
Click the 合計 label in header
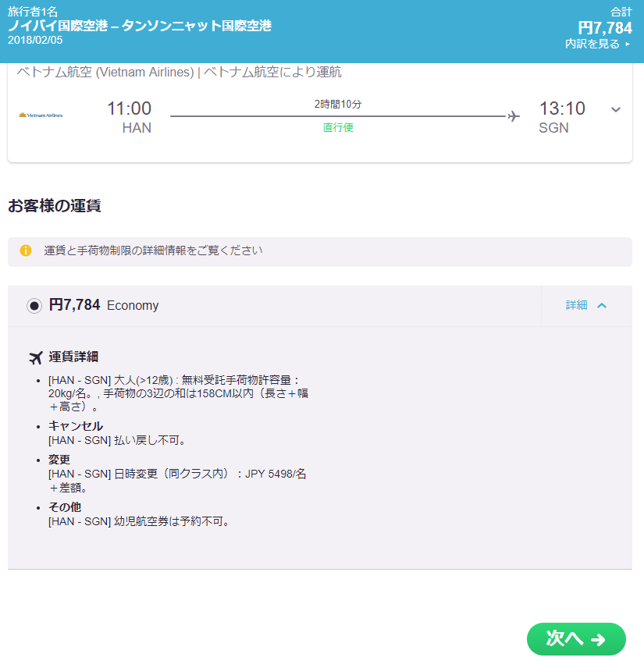click(621, 12)
